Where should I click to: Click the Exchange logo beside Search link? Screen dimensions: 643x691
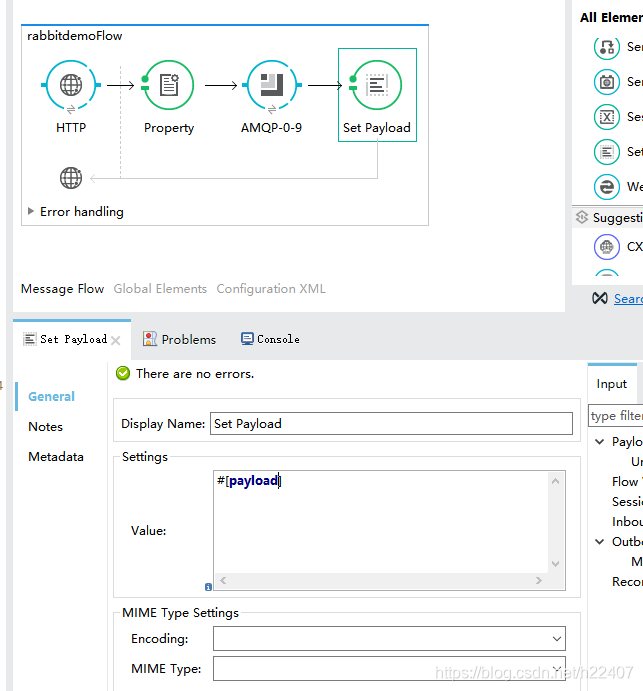pos(600,298)
